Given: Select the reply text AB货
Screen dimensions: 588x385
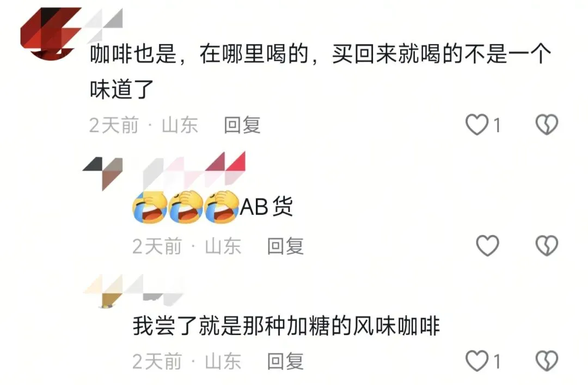Looking at the screenshot, I should [x=266, y=206].
